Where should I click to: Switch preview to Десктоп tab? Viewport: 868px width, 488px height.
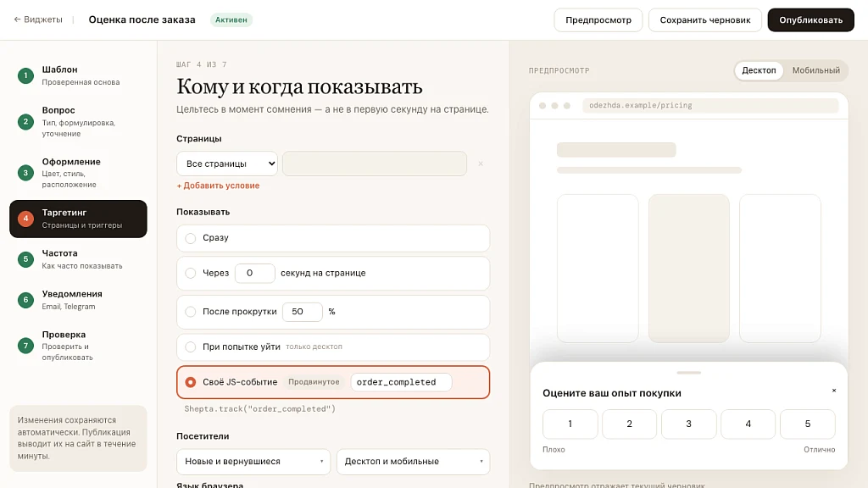tap(759, 70)
